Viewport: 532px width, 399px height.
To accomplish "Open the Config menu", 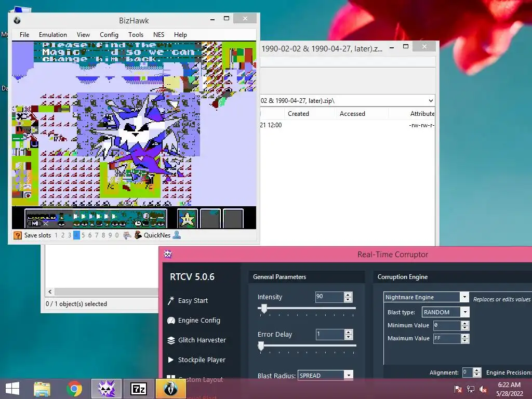I will click(x=109, y=35).
